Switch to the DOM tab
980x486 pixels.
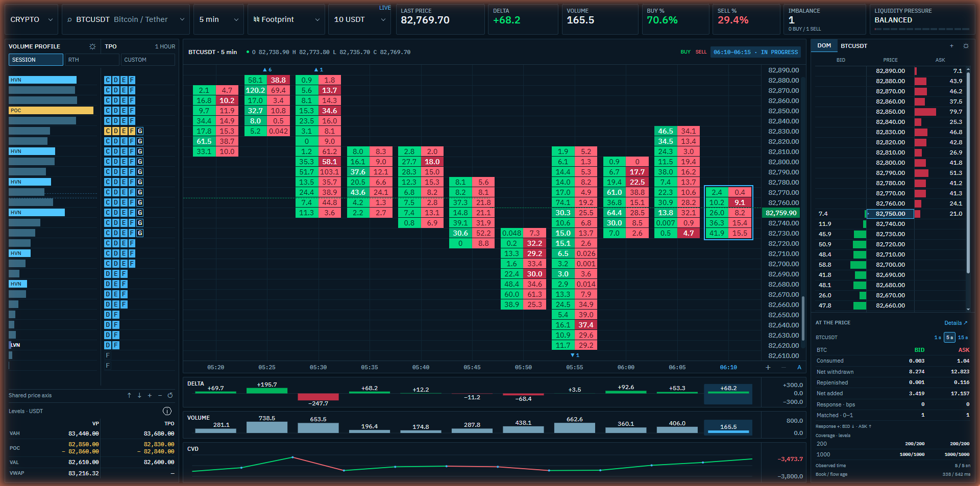(x=824, y=45)
